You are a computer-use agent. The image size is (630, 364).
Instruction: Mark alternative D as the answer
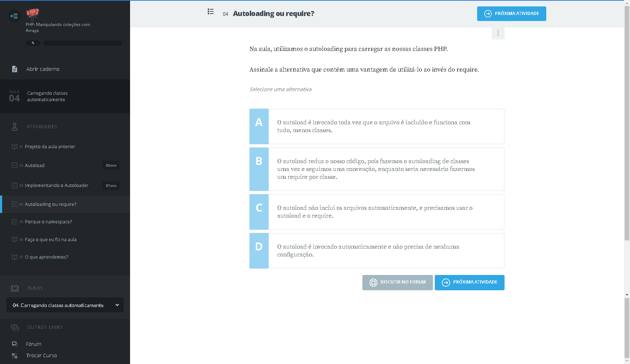pos(377,251)
